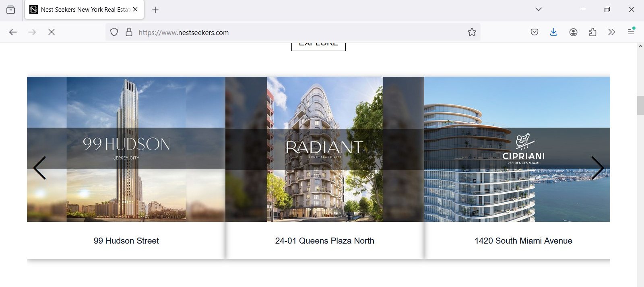List all tabs dropdown arrow

click(539, 9)
